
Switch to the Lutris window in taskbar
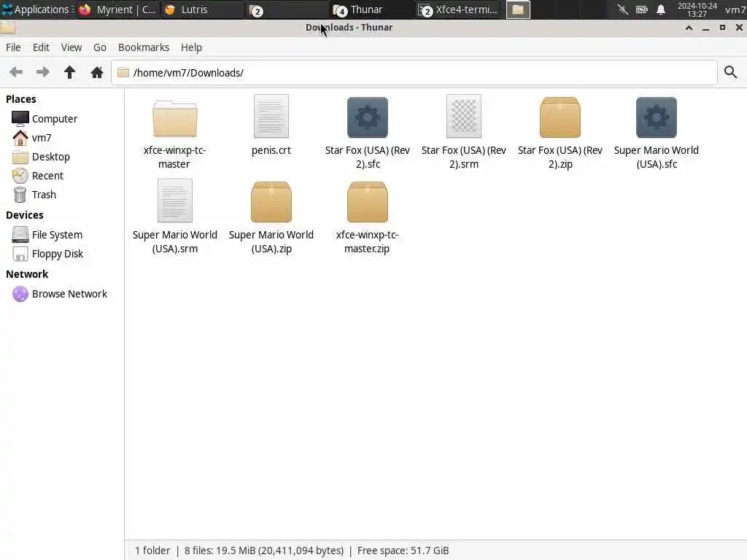[x=203, y=9]
